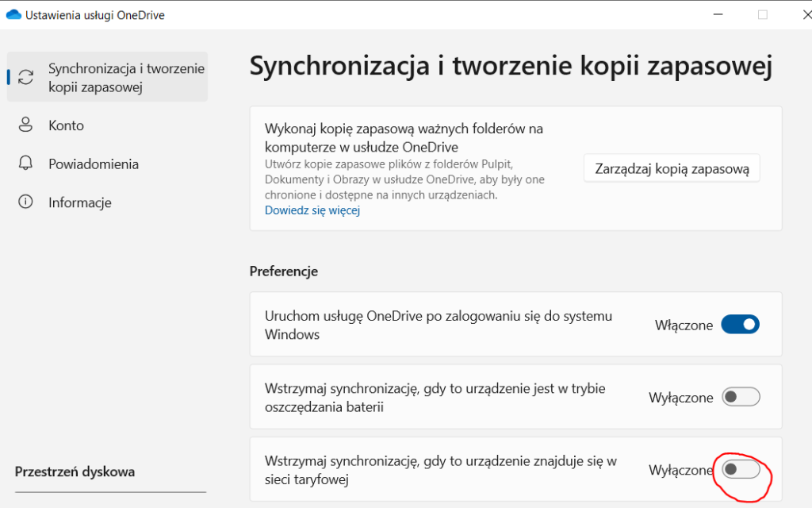Click the Preferencje section heading
812x508 pixels.
284,271
